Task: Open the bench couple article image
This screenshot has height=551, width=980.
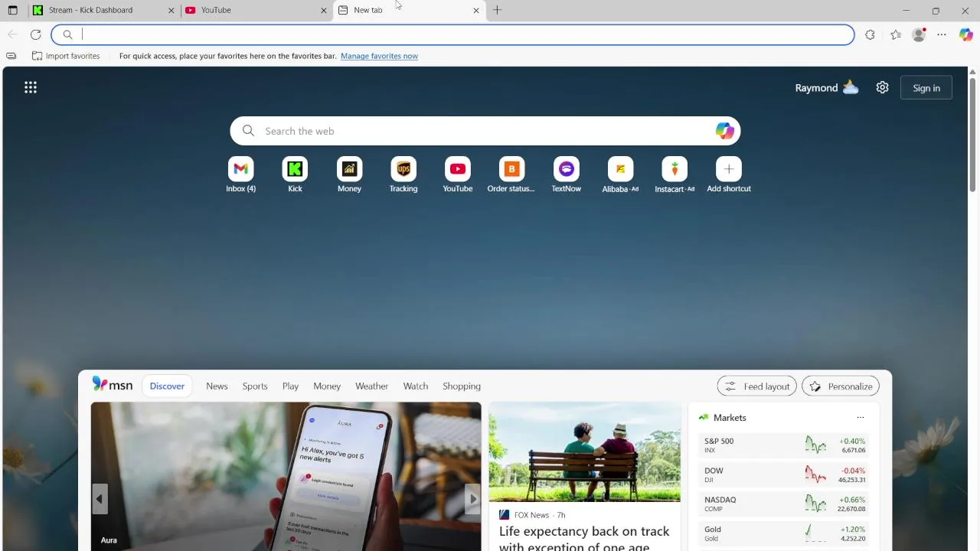Action: (x=585, y=452)
